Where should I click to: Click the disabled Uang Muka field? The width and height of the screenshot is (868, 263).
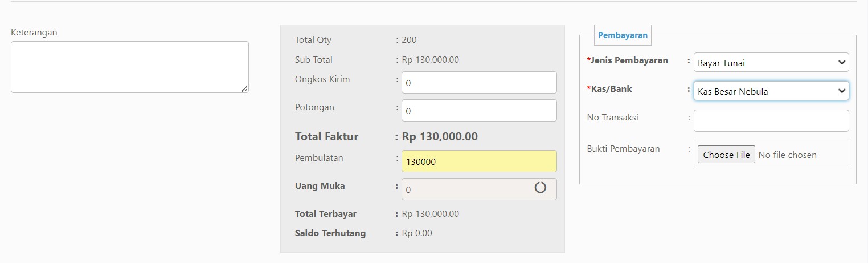479,189
